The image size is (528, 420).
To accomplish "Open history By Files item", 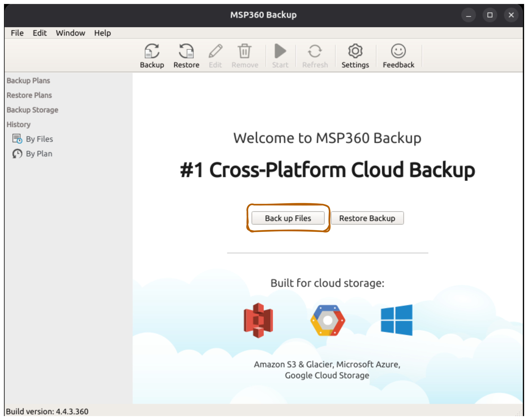I will (x=39, y=139).
